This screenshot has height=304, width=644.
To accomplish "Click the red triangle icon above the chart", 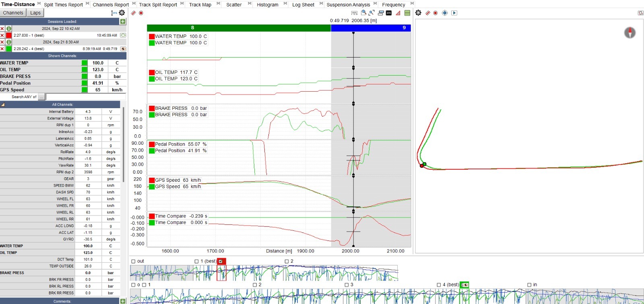I will click(398, 13).
